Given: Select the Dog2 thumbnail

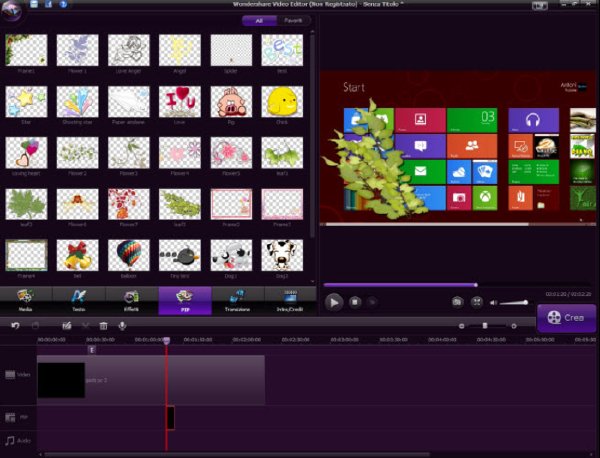Looking at the screenshot, I should coord(282,255).
